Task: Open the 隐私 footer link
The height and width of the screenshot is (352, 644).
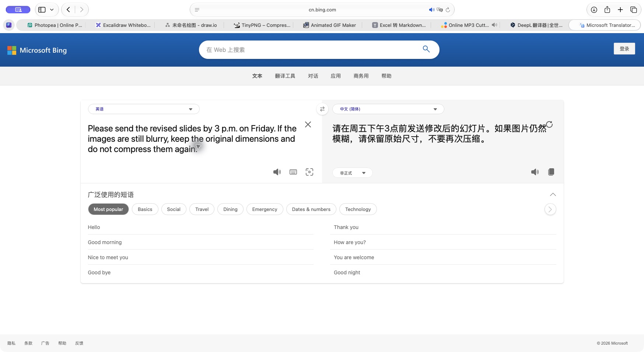Action: (x=11, y=343)
